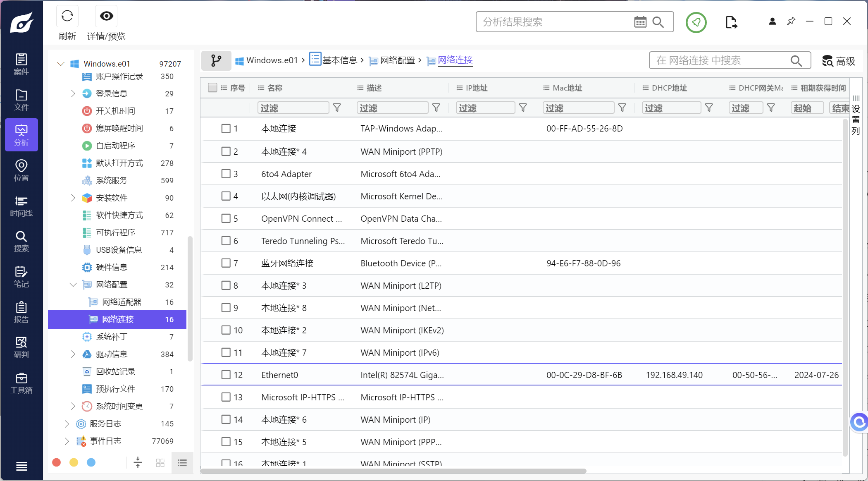Click the blue floating assistant icon

[x=859, y=422]
